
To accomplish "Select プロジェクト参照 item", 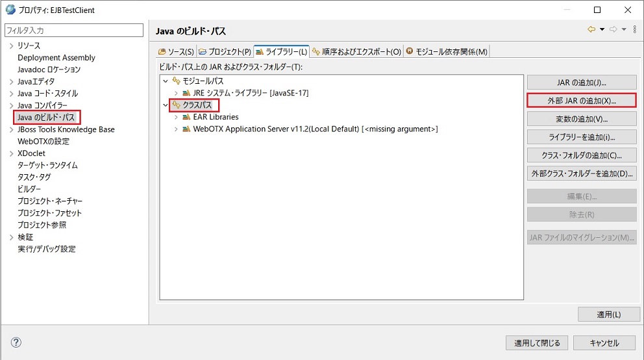I will (x=42, y=225).
